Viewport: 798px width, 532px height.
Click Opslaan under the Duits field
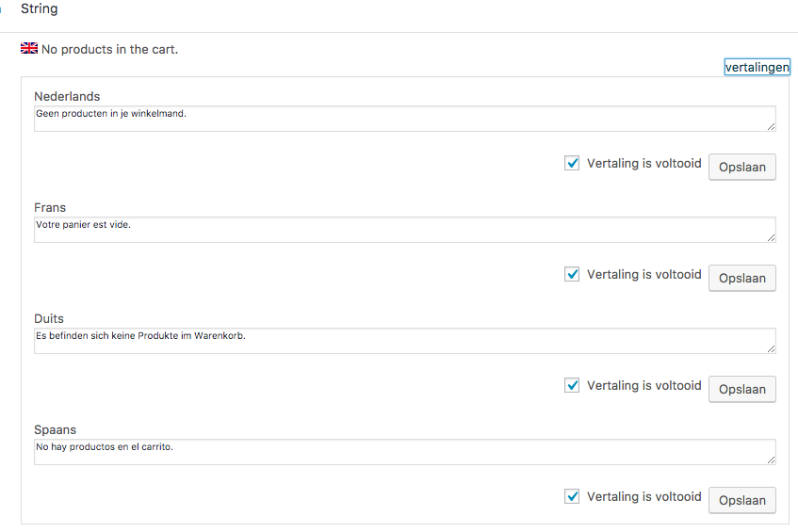coord(741,389)
